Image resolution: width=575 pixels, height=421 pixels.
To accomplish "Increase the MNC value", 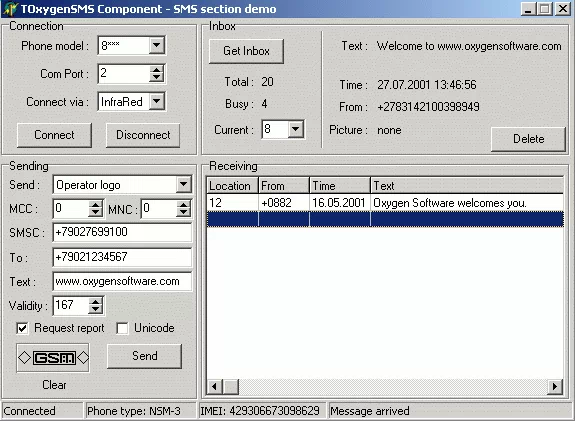I will coord(183,205).
